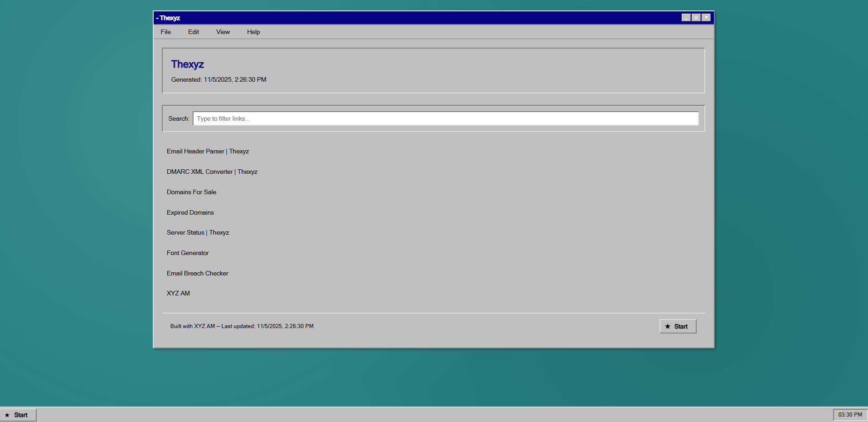Open the File menu

click(x=165, y=32)
